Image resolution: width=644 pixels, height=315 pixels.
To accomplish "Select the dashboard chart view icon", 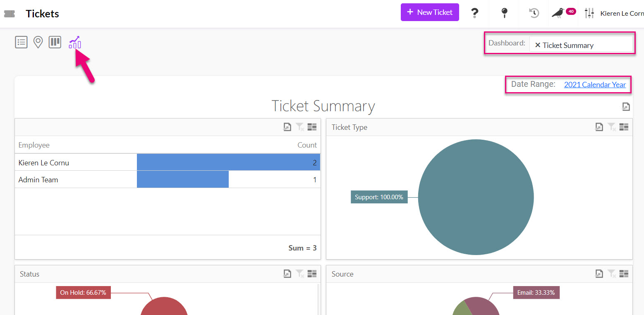I will tap(75, 42).
